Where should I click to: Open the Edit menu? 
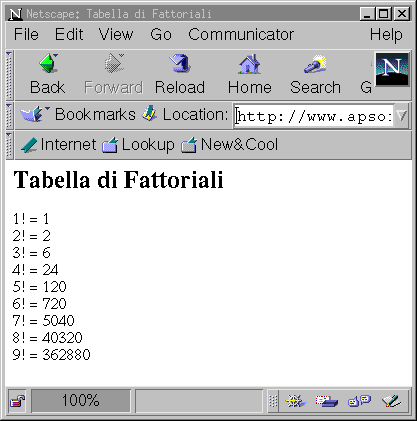[x=69, y=34]
